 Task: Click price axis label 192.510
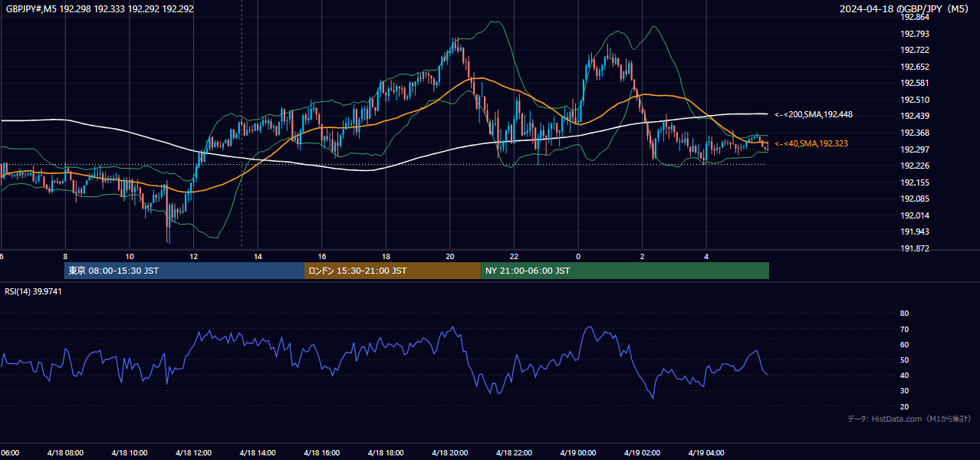(x=915, y=100)
